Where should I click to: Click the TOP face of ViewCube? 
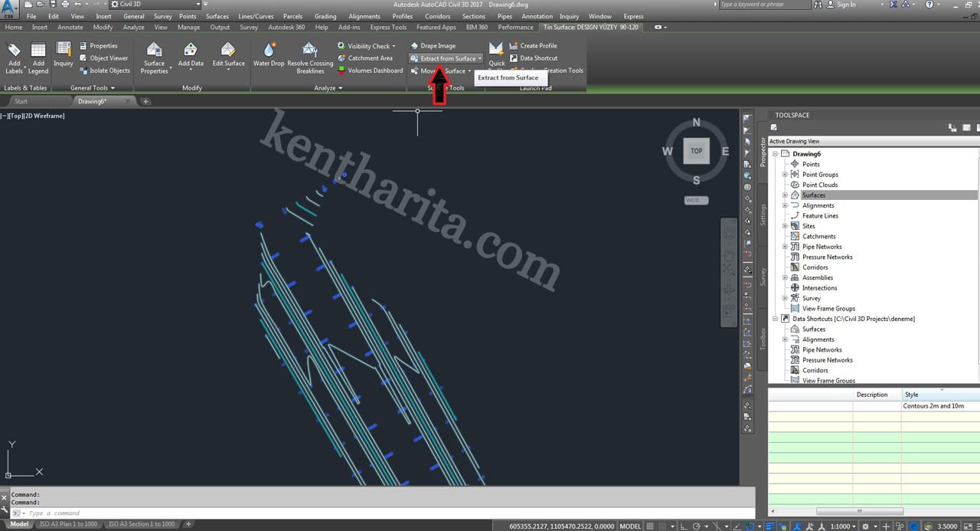696,151
